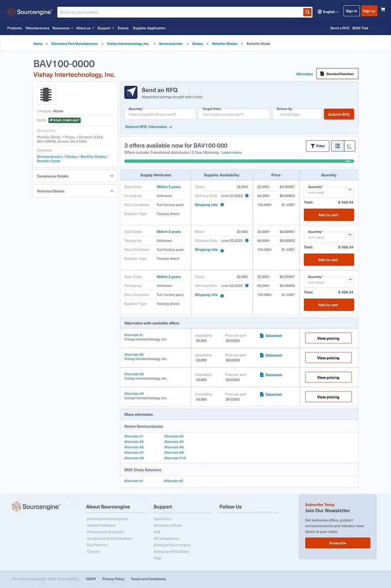Image resolution: width=391 pixels, height=588 pixels.
Task: Expand Optional RFQ Information
Action: tap(149, 127)
